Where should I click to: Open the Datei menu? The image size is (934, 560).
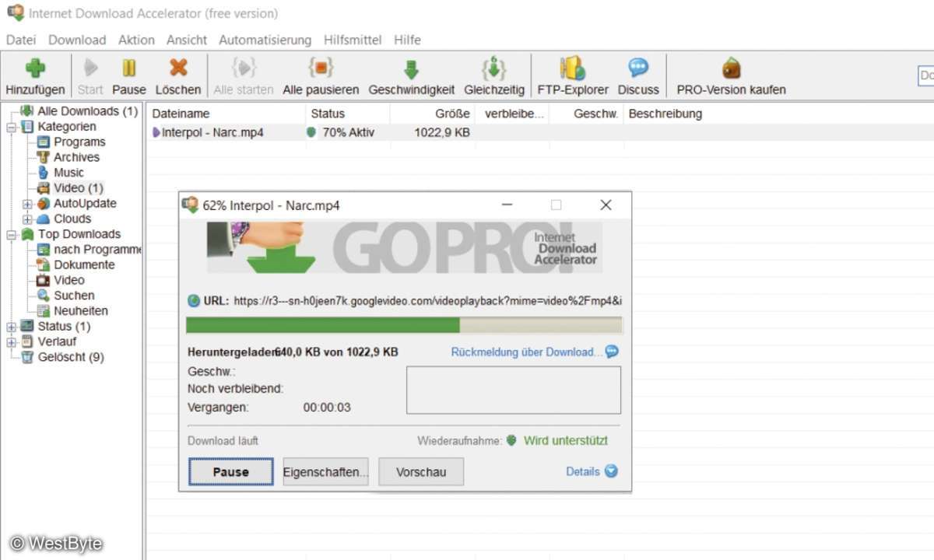pos(21,40)
